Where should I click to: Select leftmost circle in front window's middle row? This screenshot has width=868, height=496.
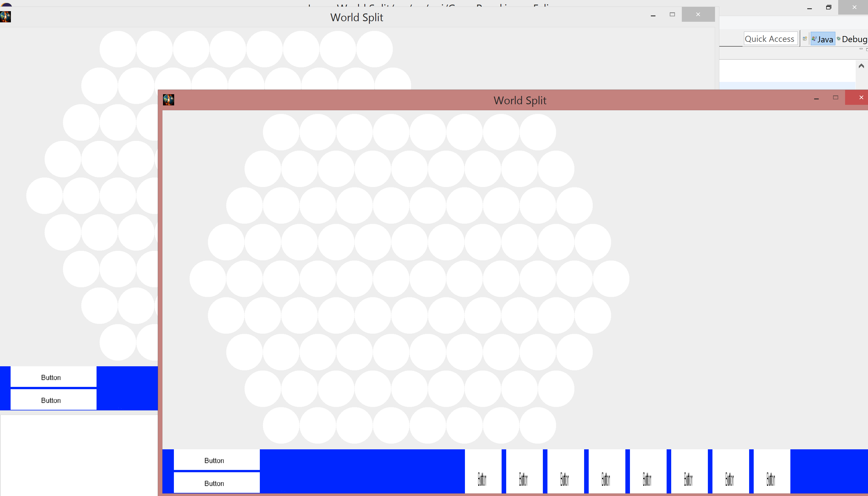click(207, 279)
